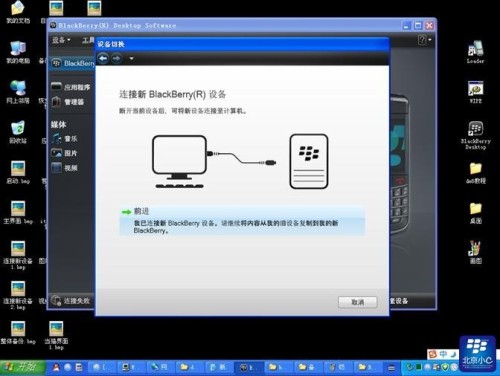The width and height of the screenshot is (500, 376).
Task: Open the WIFI desktop shortcut
Action: click(476, 92)
